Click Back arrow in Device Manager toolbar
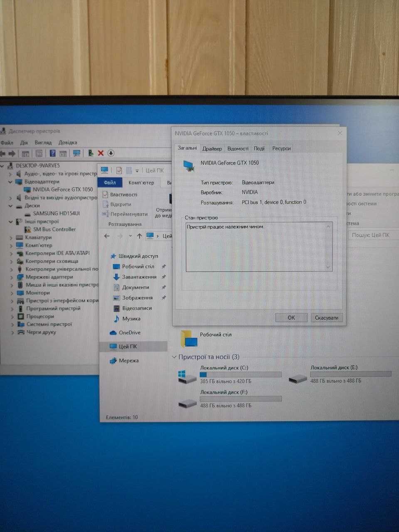Viewport: 399px width, 532px height. pos(2,153)
